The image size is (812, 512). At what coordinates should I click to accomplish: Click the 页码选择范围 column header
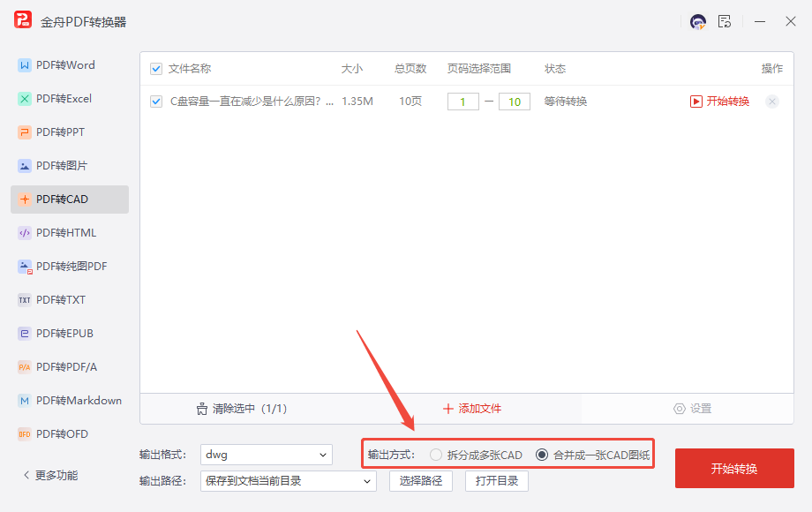pos(479,69)
